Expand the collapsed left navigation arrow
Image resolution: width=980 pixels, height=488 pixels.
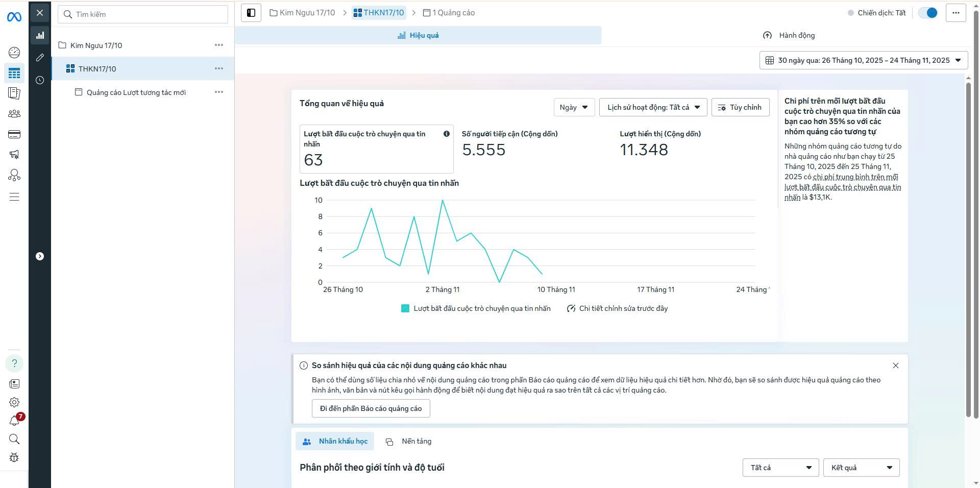40,256
